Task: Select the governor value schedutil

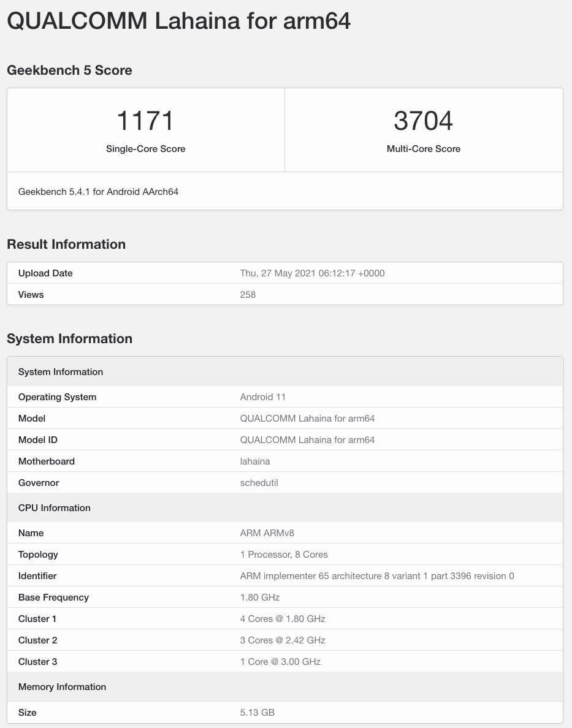Action: click(x=259, y=482)
